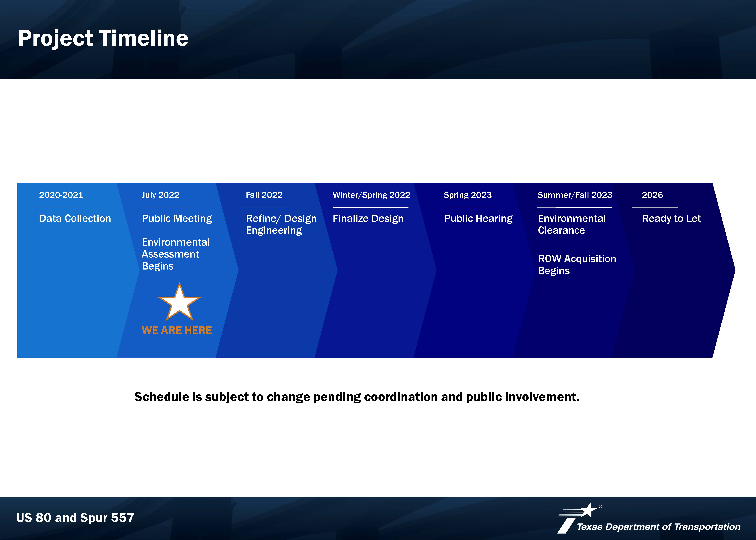
Task: Click the Data Collection text
Action: tap(75, 219)
